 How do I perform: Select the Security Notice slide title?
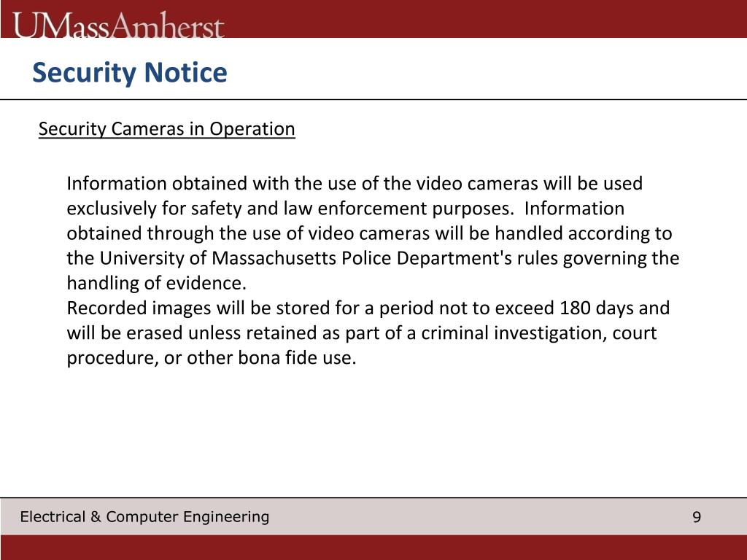(x=130, y=73)
